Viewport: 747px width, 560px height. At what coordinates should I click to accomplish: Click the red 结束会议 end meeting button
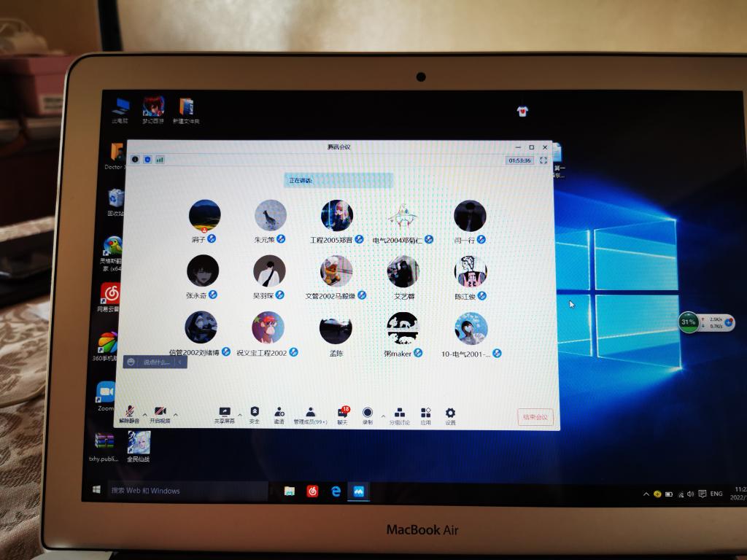[x=535, y=417]
